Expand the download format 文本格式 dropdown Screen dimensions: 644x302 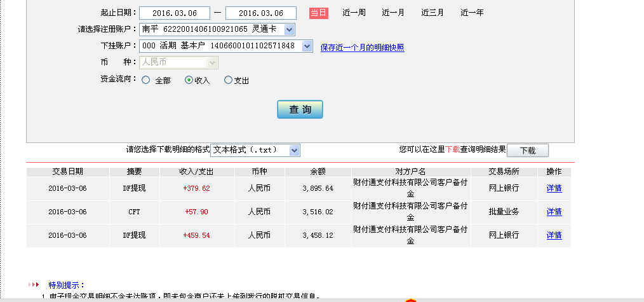(294, 150)
